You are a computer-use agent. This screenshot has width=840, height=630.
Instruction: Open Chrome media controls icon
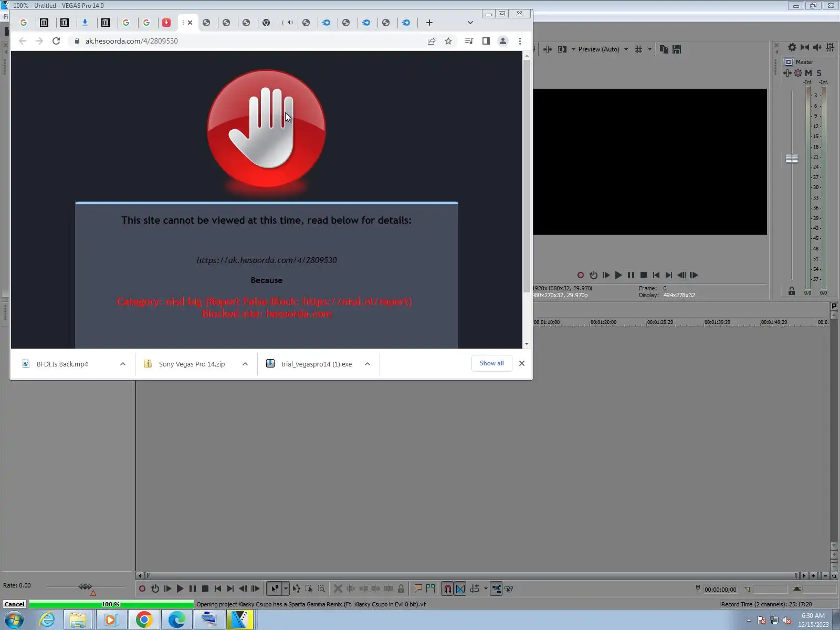(469, 41)
